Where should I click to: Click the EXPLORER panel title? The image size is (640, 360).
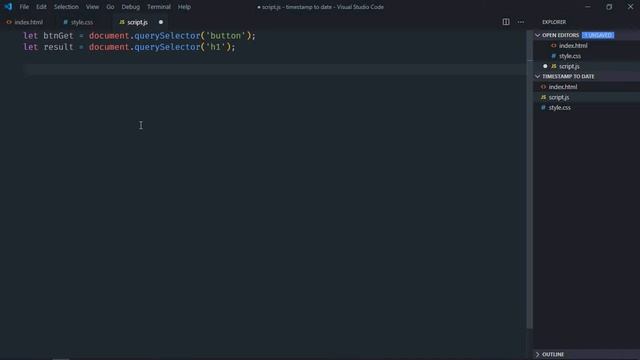click(554, 22)
